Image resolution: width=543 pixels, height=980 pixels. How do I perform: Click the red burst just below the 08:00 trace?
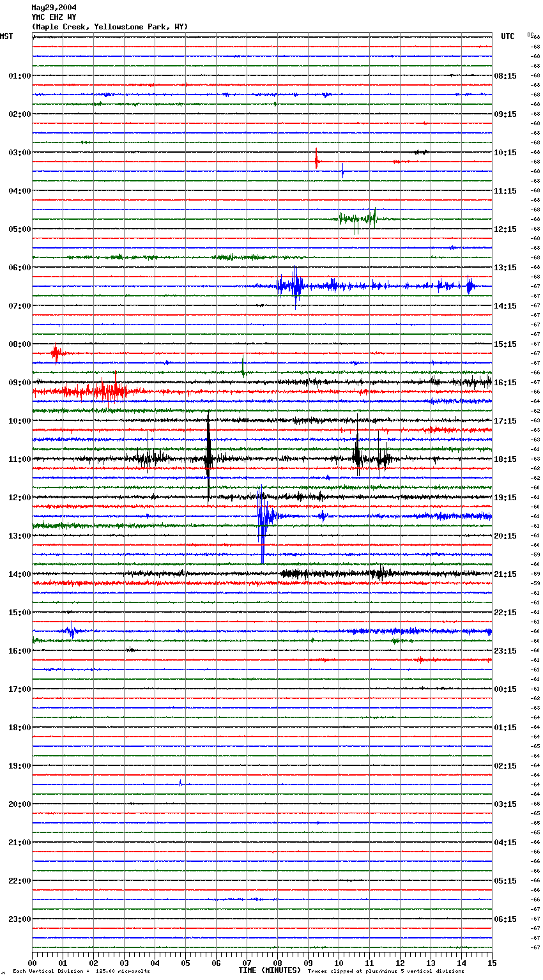56,353
